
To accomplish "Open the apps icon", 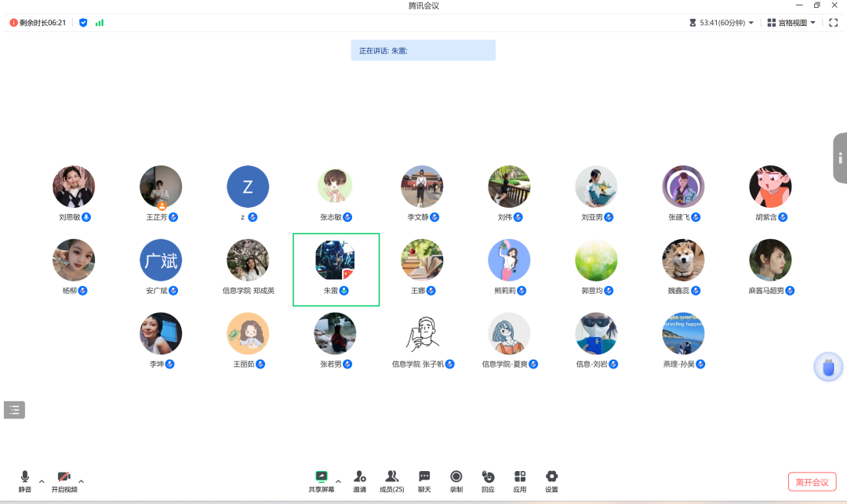I will tap(520, 477).
